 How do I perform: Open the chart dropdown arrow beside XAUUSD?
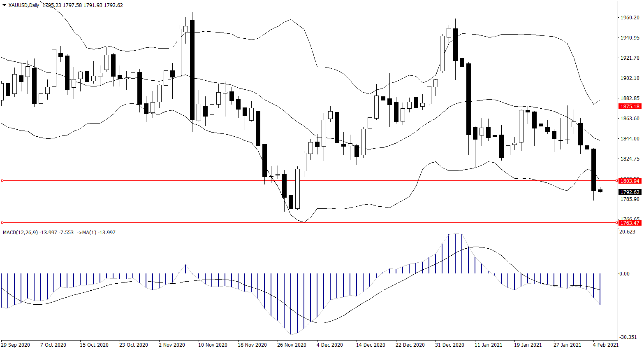[4, 5]
